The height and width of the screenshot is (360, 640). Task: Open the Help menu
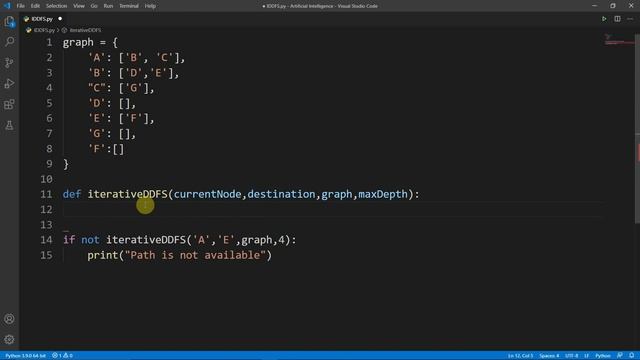(150, 6)
